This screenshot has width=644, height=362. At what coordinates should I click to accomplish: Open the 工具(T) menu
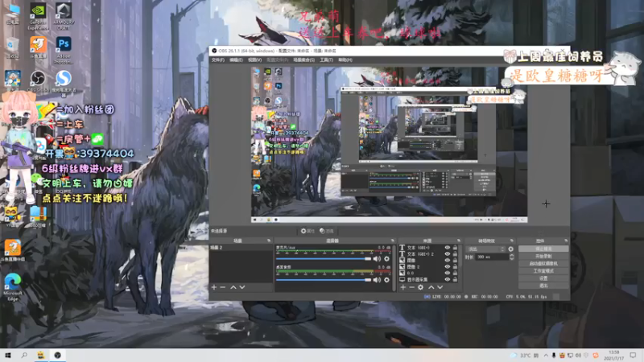(x=327, y=60)
